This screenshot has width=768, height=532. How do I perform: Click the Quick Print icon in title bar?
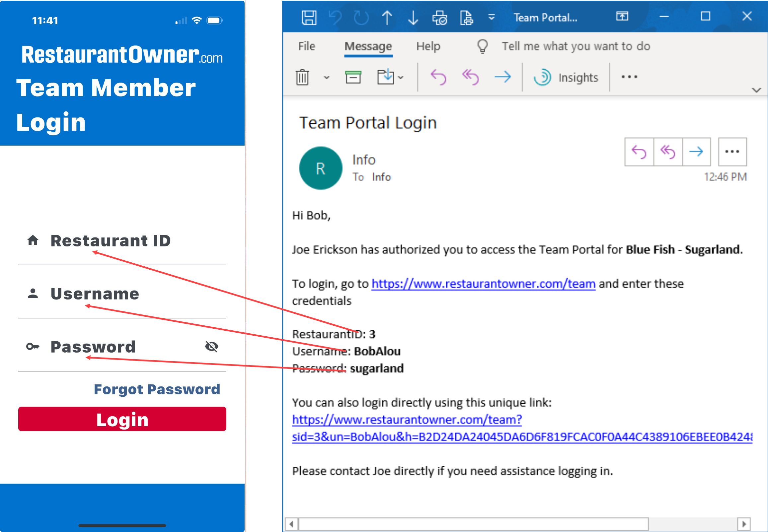[x=439, y=18]
